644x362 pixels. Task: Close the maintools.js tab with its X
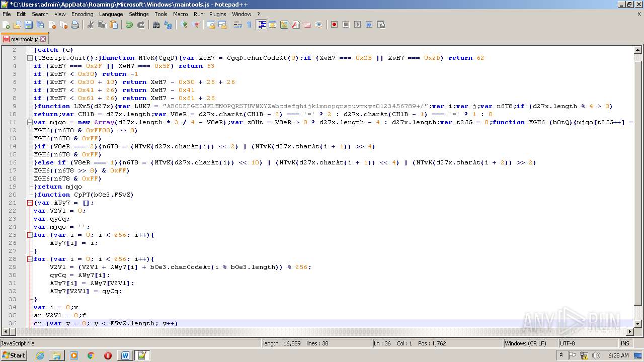(x=43, y=39)
